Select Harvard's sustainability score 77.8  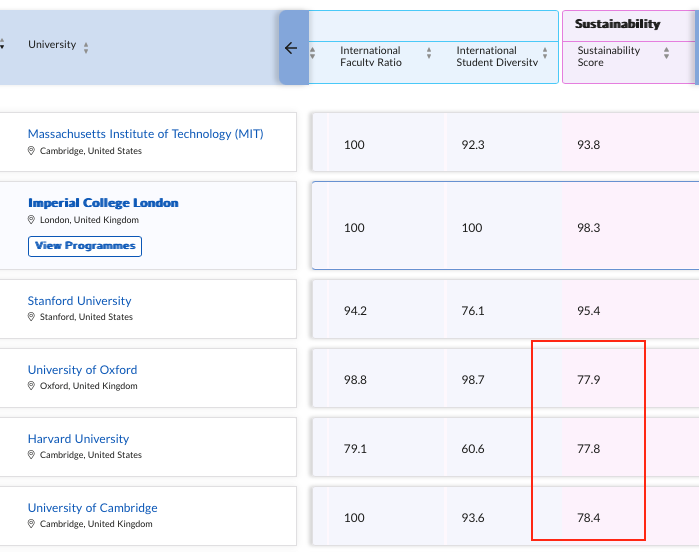pyautogui.click(x=588, y=449)
